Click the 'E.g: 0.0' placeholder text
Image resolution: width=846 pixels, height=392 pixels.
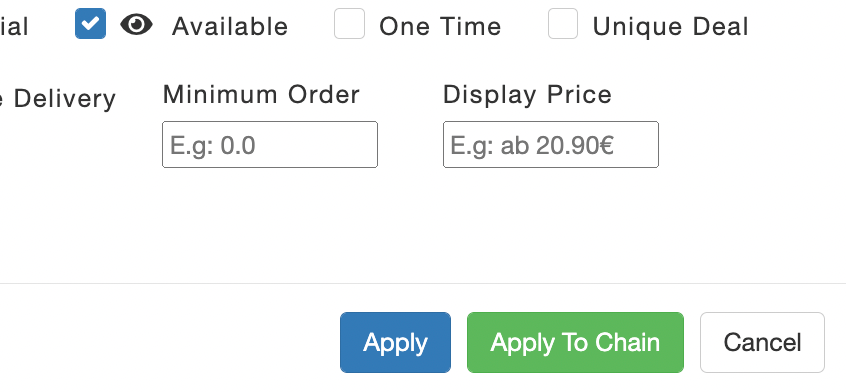tap(213, 146)
